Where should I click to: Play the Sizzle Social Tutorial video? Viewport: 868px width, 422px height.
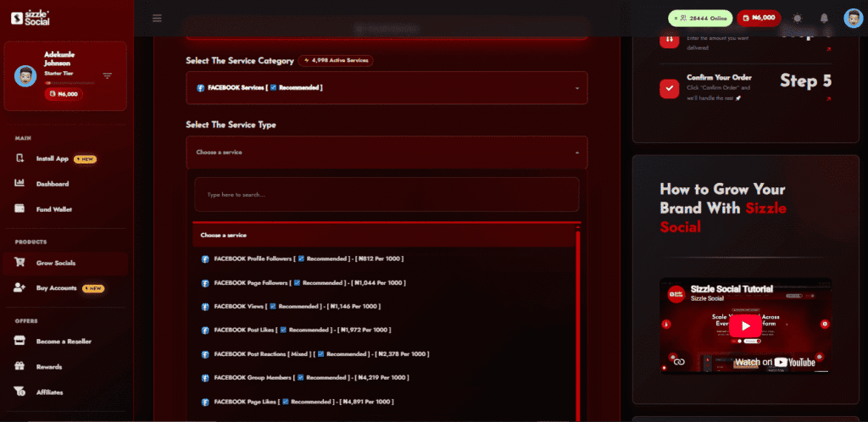click(x=745, y=325)
